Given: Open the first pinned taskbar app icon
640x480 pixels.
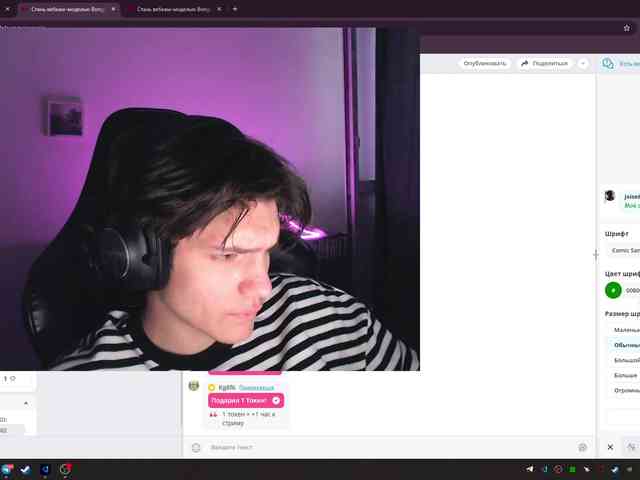Looking at the screenshot, I should pos(7,470).
